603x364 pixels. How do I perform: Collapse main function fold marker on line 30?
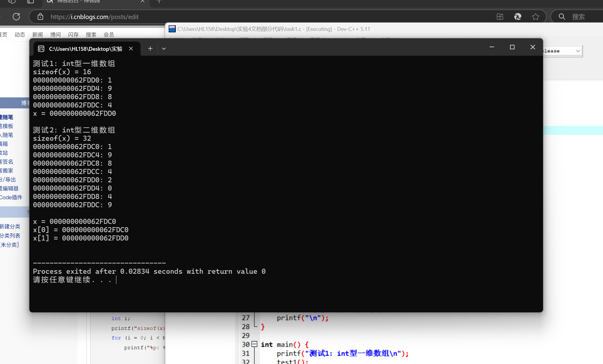(x=254, y=344)
